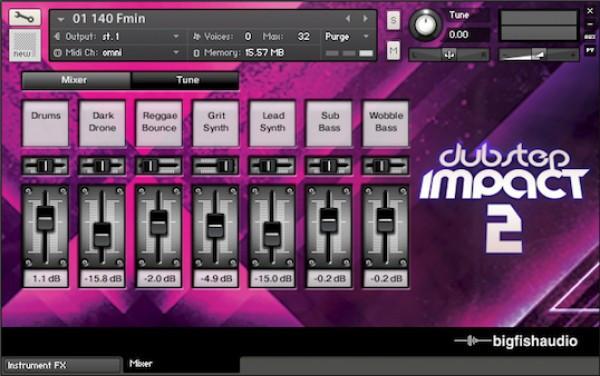Click the MIDI icon beside Midi Ch
The image size is (600, 376).
click(x=57, y=53)
